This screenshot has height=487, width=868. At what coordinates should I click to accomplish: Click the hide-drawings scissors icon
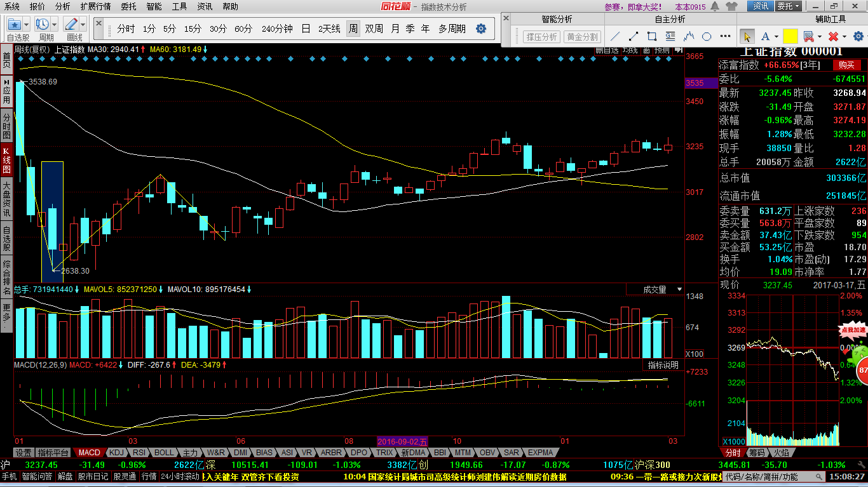click(x=808, y=36)
